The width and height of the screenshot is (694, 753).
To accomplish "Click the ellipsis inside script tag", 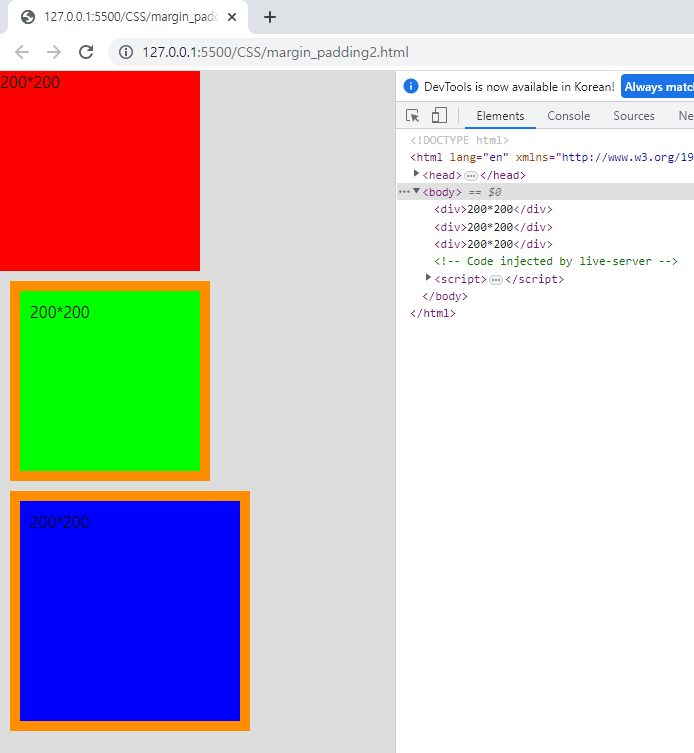I will (x=496, y=279).
